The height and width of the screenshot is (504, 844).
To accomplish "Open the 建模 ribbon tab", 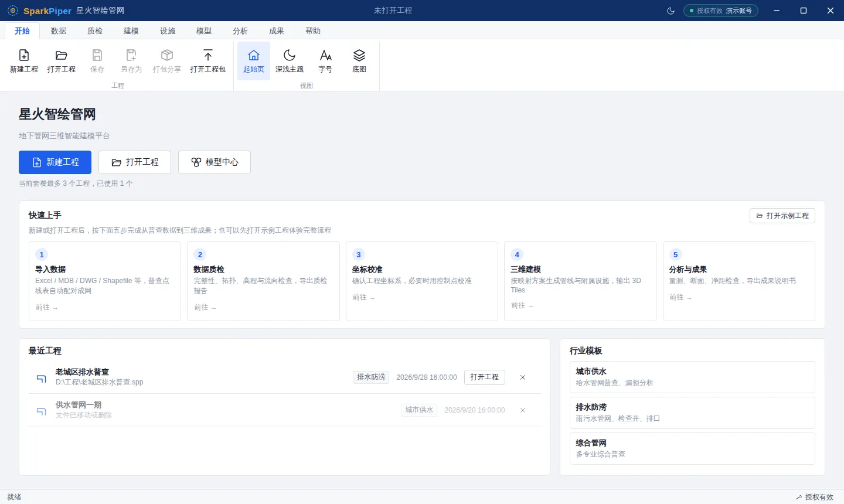I will click(x=131, y=30).
